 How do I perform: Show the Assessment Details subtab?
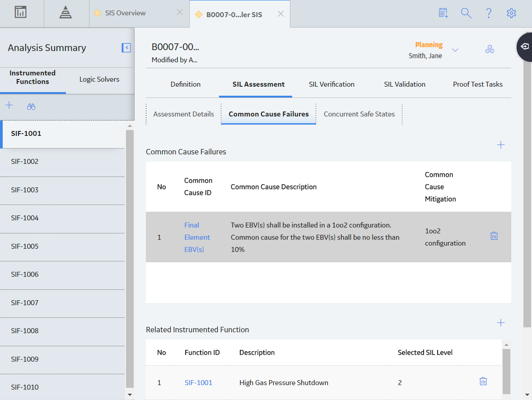pyautogui.click(x=183, y=114)
